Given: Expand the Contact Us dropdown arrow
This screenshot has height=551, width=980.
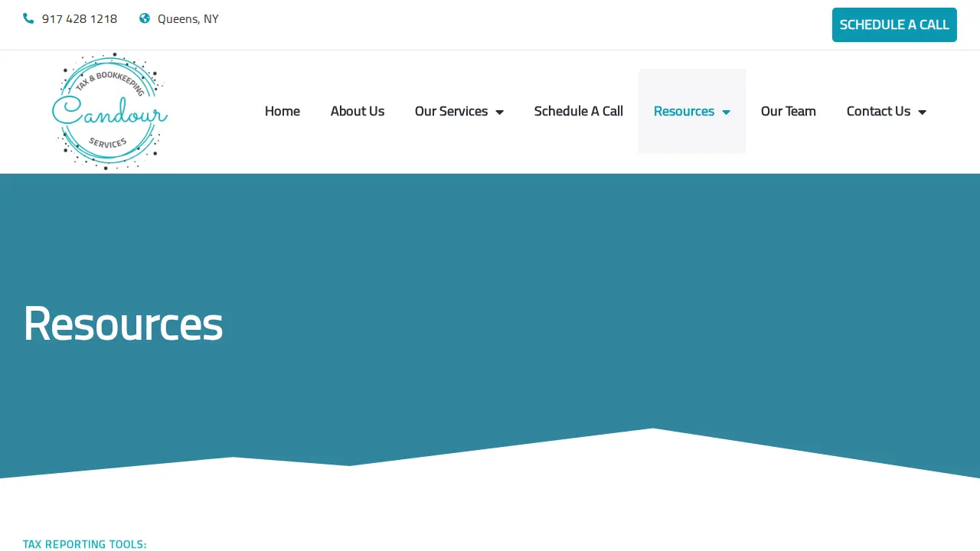Looking at the screenshot, I should pyautogui.click(x=923, y=112).
